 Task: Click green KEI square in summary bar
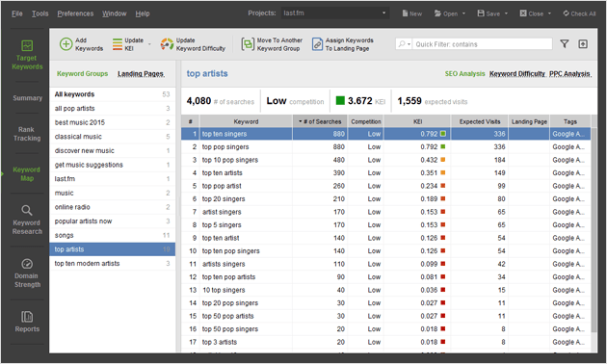[x=340, y=100]
